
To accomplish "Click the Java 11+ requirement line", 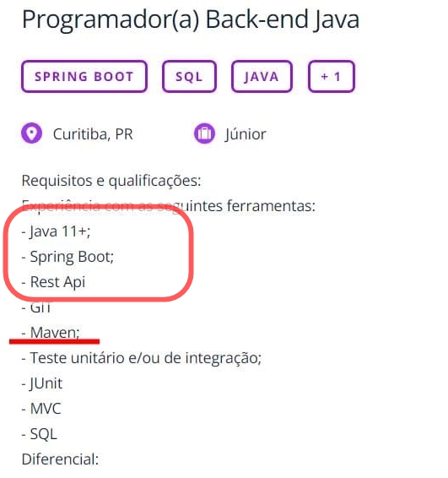I will 56,231.
